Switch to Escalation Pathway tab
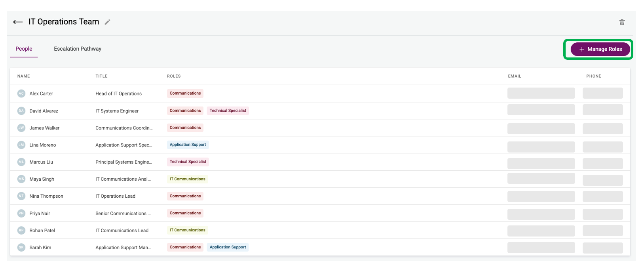 pyautogui.click(x=78, y=49)
